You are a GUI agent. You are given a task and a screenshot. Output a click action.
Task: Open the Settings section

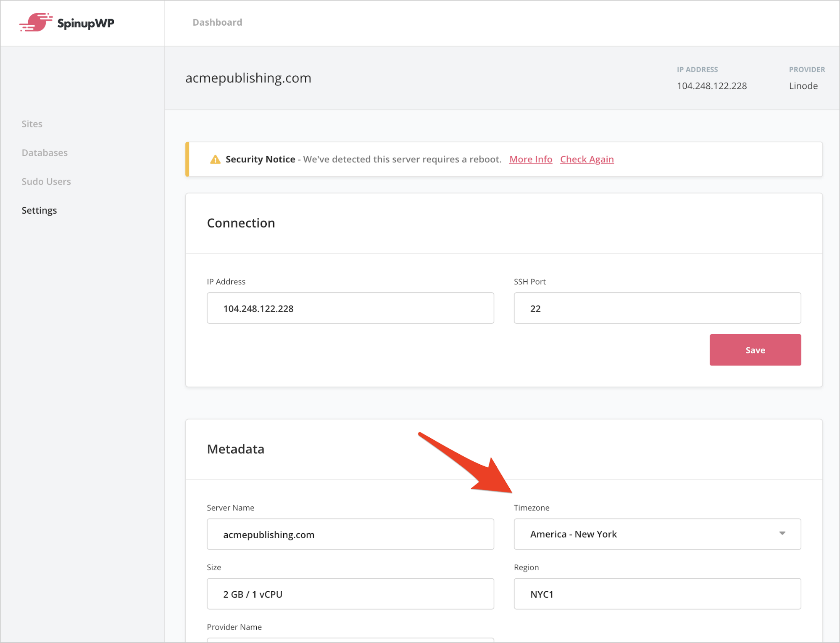pos(39,210)
